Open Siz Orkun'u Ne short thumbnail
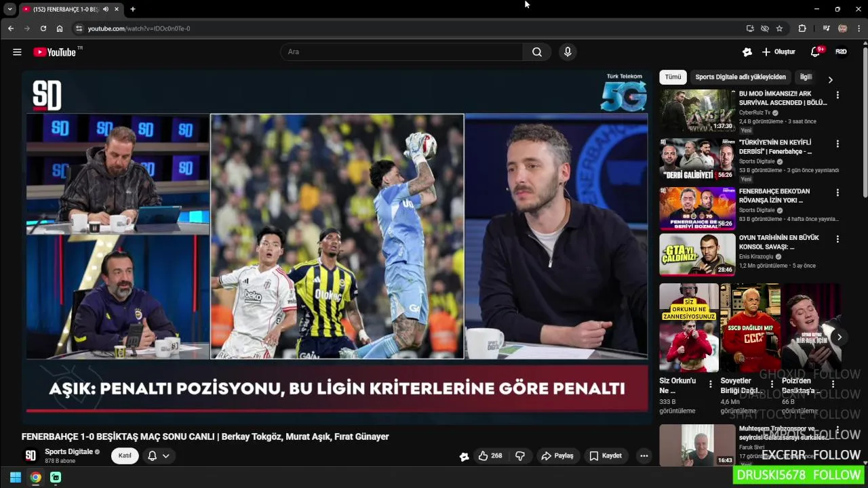This screenshot has width=868, height=488. click(x=688, y=328)
